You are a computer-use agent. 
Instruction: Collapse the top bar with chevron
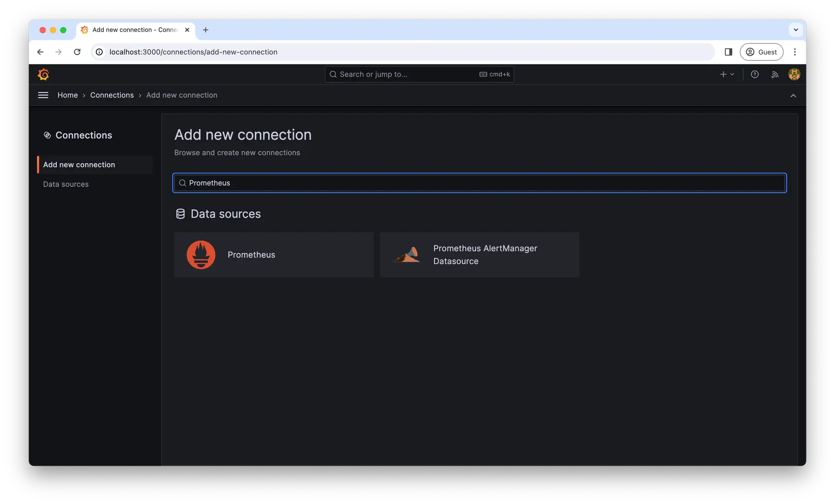pos(793,96)
